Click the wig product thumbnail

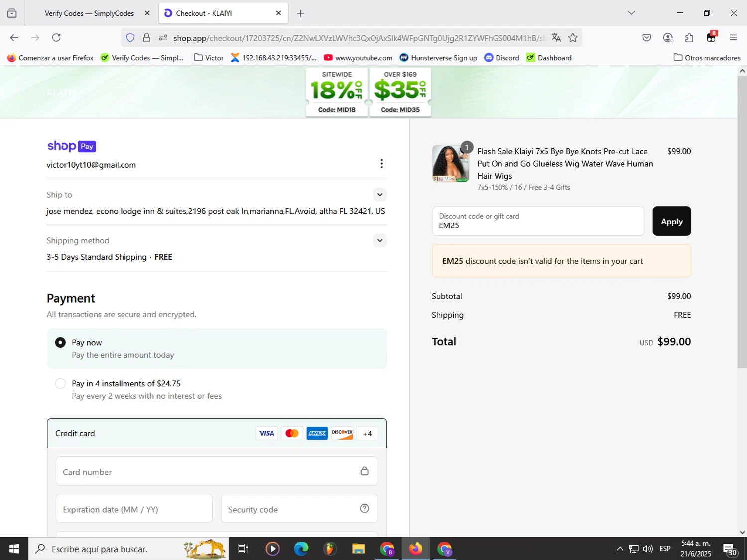(450, 164)
